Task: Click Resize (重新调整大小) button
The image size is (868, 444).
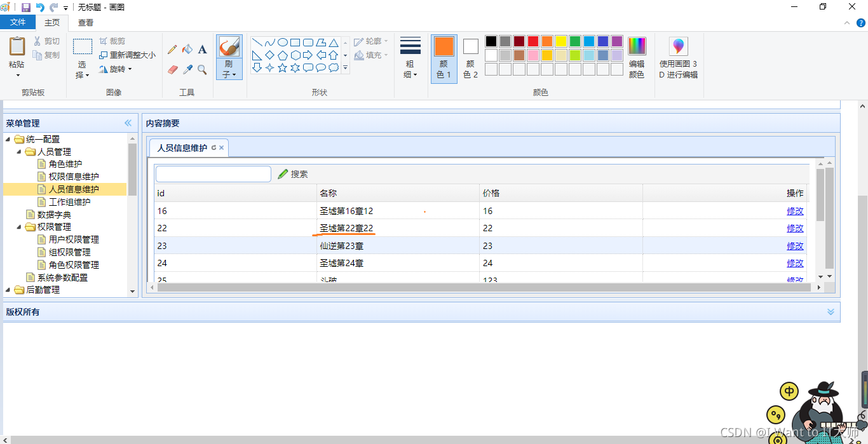Action: (127, 55)
